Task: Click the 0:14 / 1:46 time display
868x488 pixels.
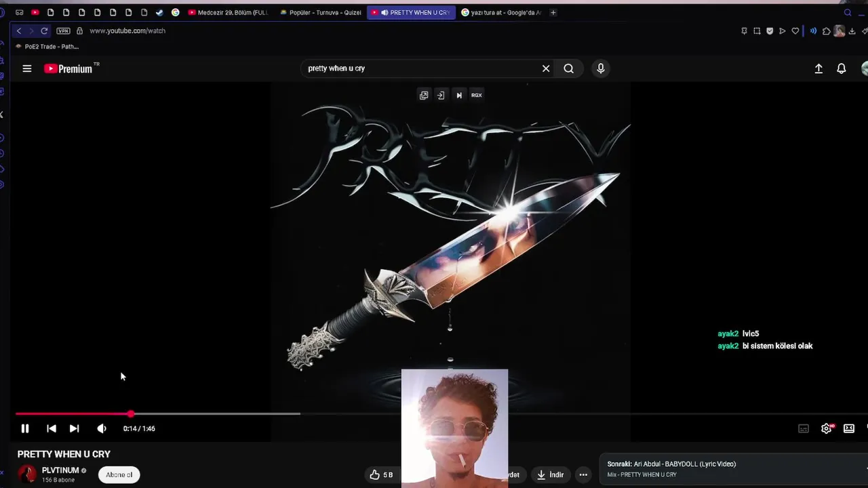Action: tap(139, 428)
